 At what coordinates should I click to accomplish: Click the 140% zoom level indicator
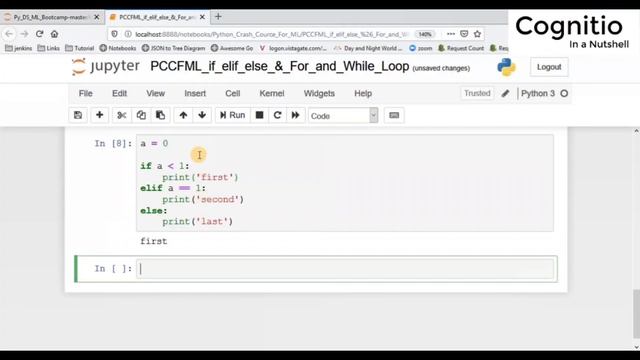point(425,34)
